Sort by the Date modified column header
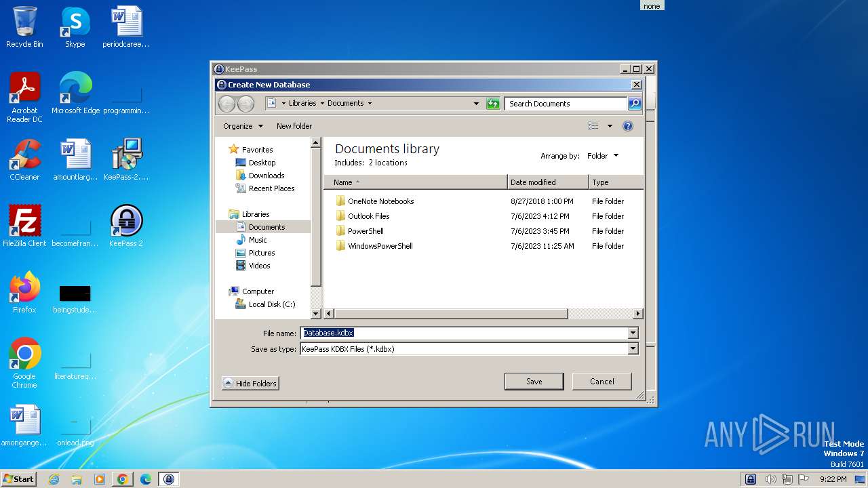This screenshot has width=868, height=488. 548,182
